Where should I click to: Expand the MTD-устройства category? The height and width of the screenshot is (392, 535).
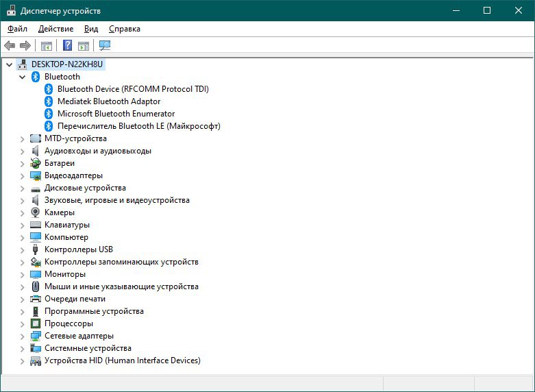[x=23, y=138]
